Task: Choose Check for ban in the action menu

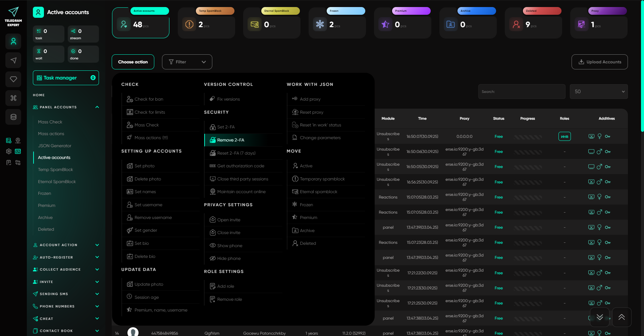Action: pos(149,99)
